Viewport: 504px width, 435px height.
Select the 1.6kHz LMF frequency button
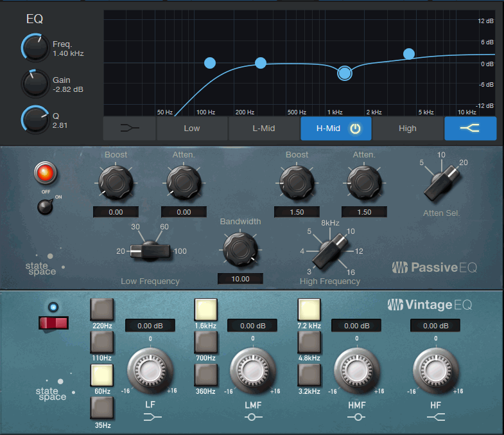click(x=205, y=309)
